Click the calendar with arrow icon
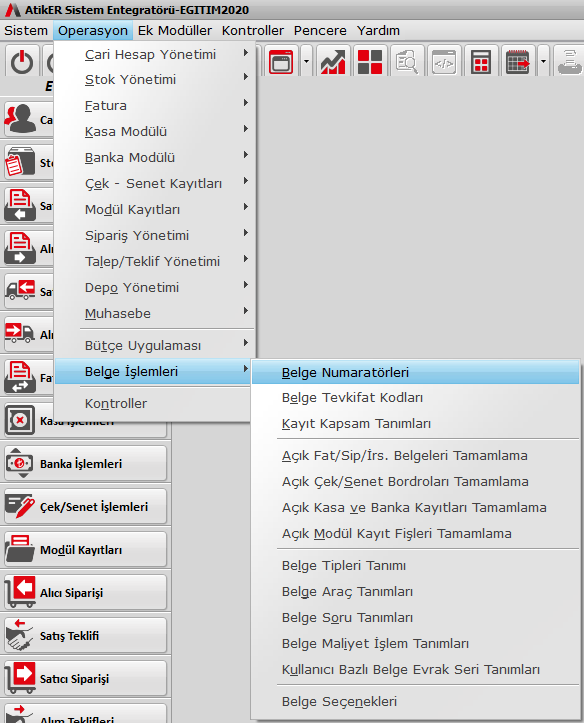Viewport: 584px width, 723px height. pyautogui.click(x=518, y=61)
